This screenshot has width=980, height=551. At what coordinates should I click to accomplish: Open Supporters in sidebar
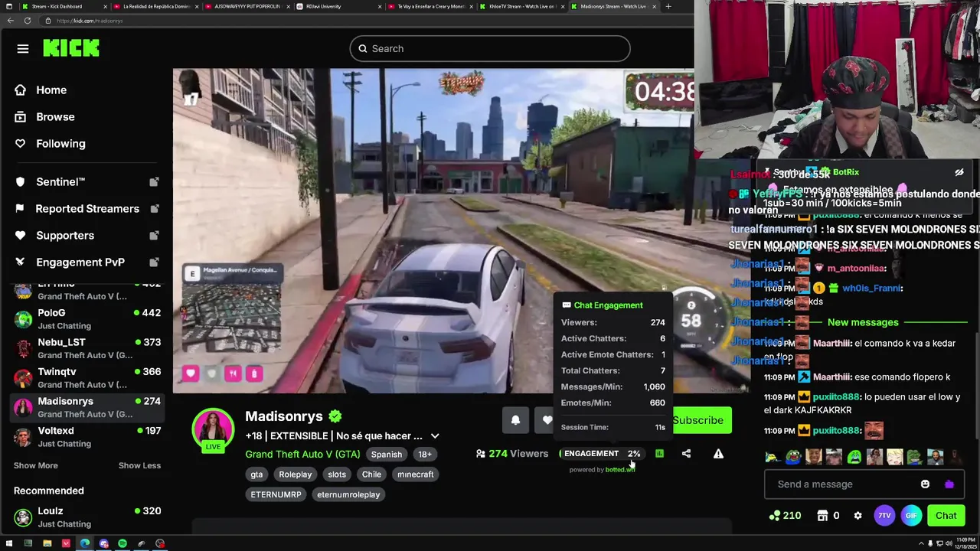click(x=86, y=235)
